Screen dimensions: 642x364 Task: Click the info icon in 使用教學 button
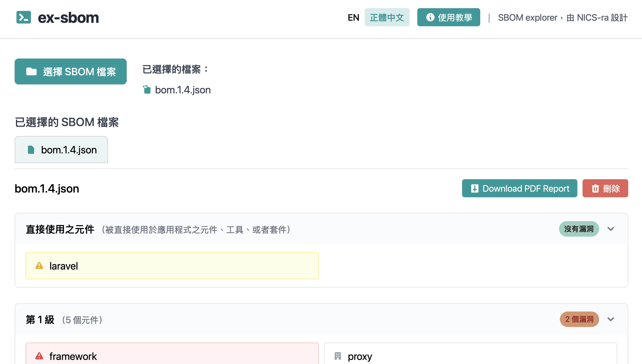pyautogui.click(x=430, y=17)
